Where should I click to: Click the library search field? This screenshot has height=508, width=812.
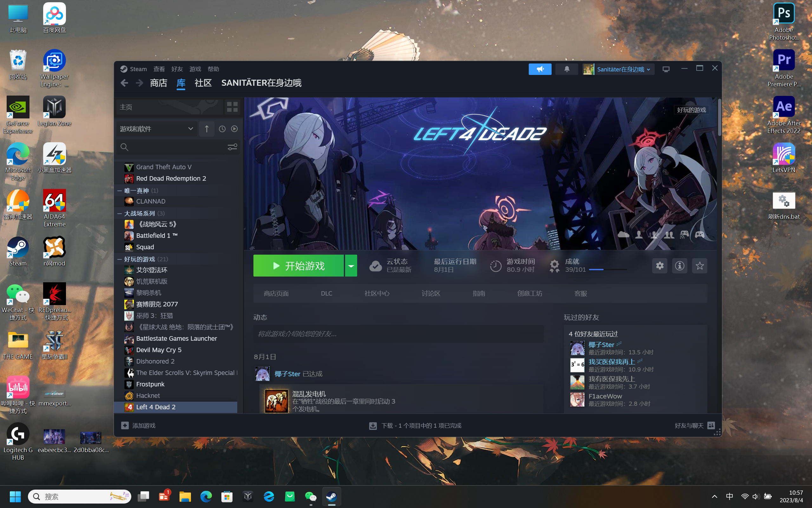[x=178, y=147]
